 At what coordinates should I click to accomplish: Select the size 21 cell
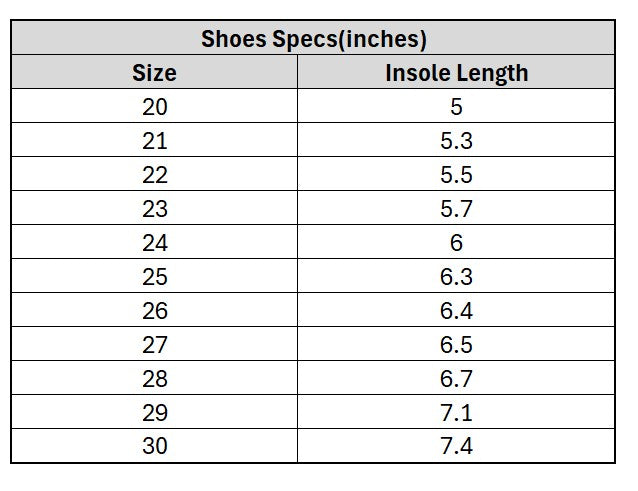tap(155, 141)
